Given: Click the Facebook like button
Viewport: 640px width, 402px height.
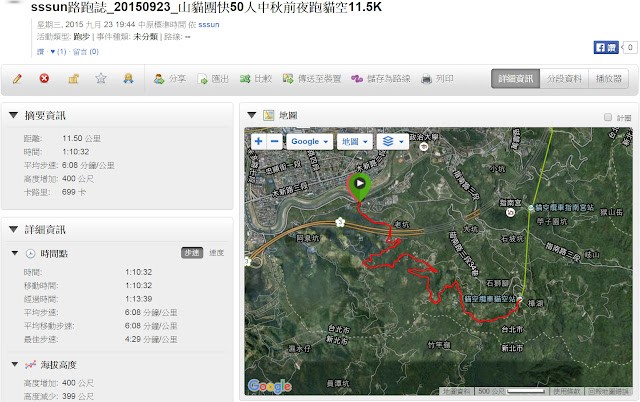Looking at the screenshot, I should tap(606, 47).
